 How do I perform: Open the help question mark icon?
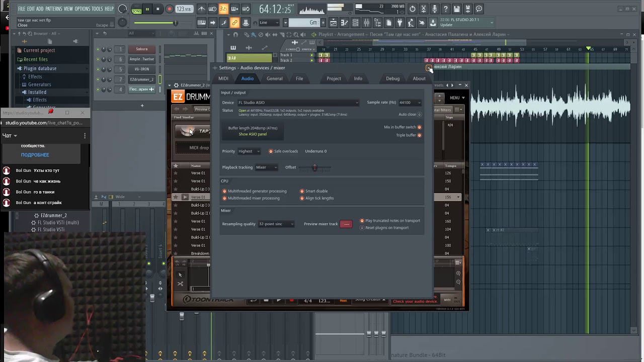pyautogui.click(x=445, y=9)
